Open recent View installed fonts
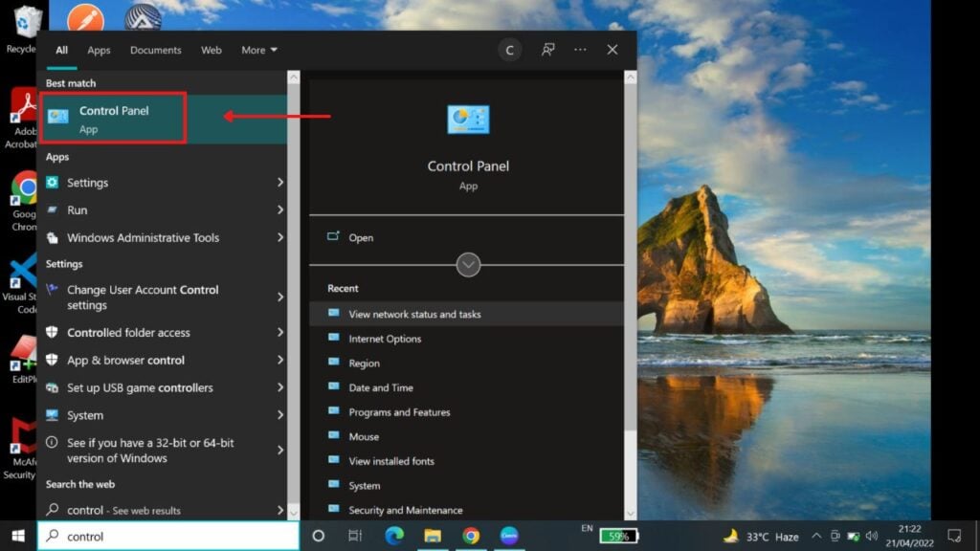This screenshot has width=980, height=551. 466,461
